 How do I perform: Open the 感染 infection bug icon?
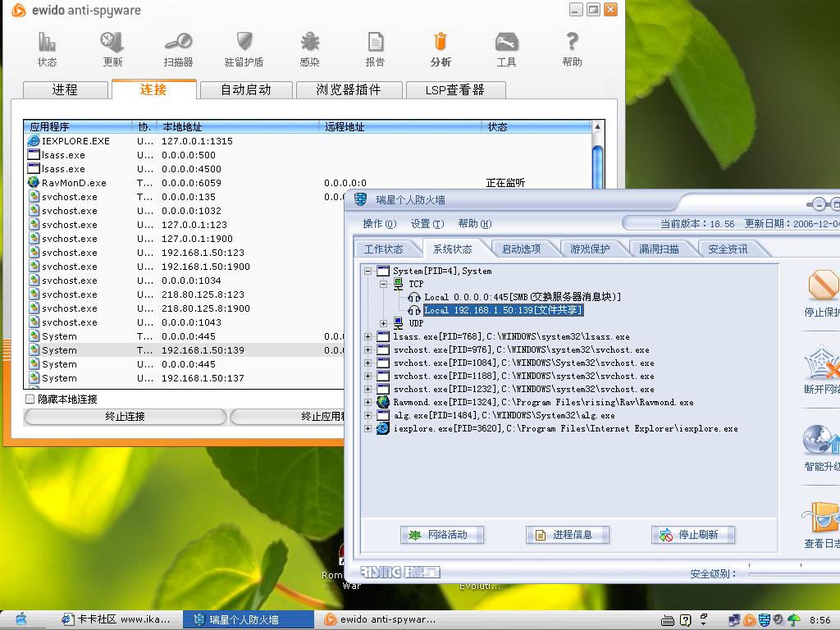[x=309, y=48]
